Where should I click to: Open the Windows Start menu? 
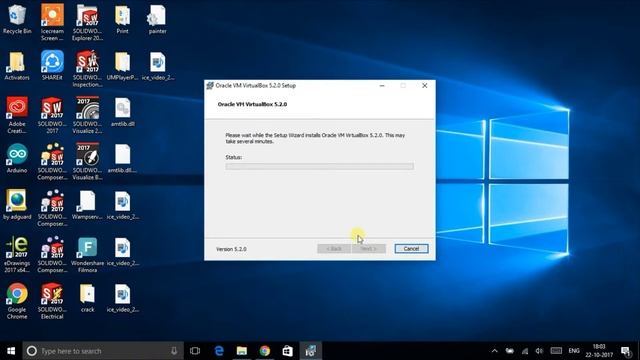pyautogui.click(x=11, y=351)
